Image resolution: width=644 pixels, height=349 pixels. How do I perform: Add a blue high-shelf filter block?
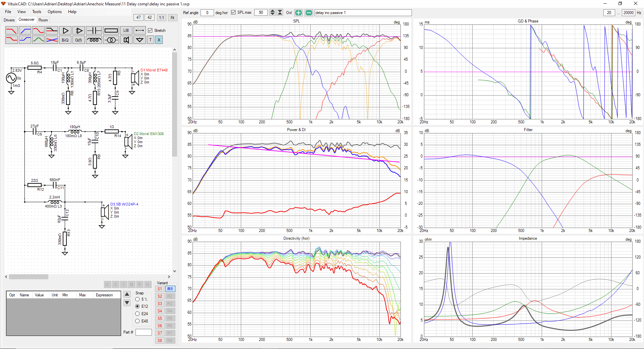[25, 40]
